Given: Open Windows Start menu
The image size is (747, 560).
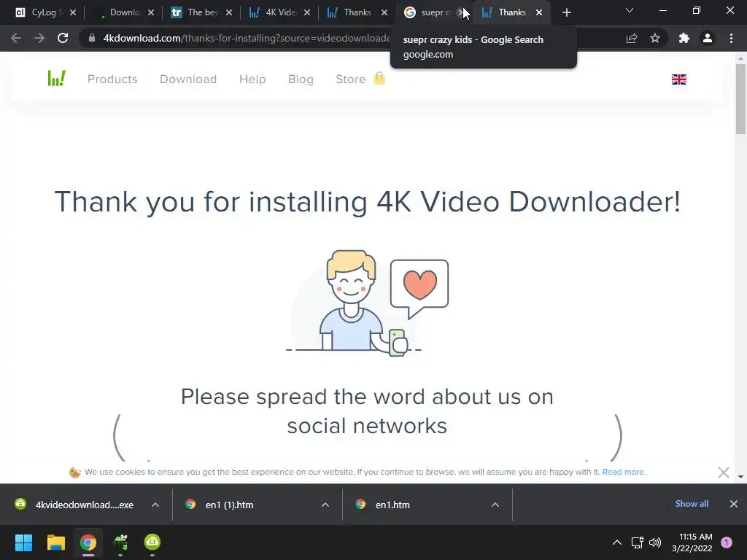Looking at the screenshot, I should 23,542.
